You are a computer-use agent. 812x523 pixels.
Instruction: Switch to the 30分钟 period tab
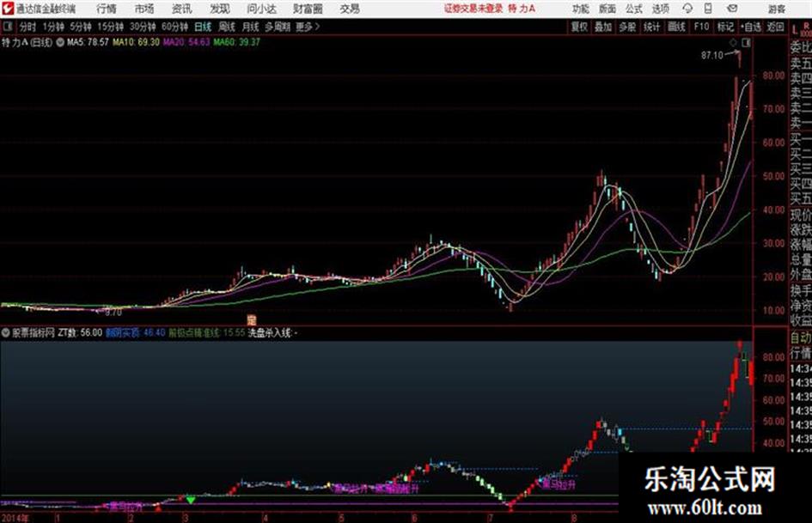pyautogui.click(x=143, y=27)
